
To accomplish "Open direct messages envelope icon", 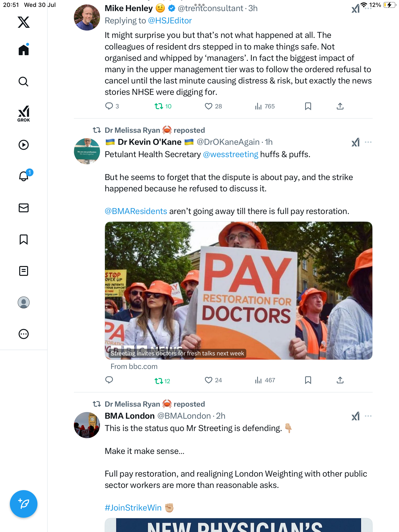I will (24, 208).
